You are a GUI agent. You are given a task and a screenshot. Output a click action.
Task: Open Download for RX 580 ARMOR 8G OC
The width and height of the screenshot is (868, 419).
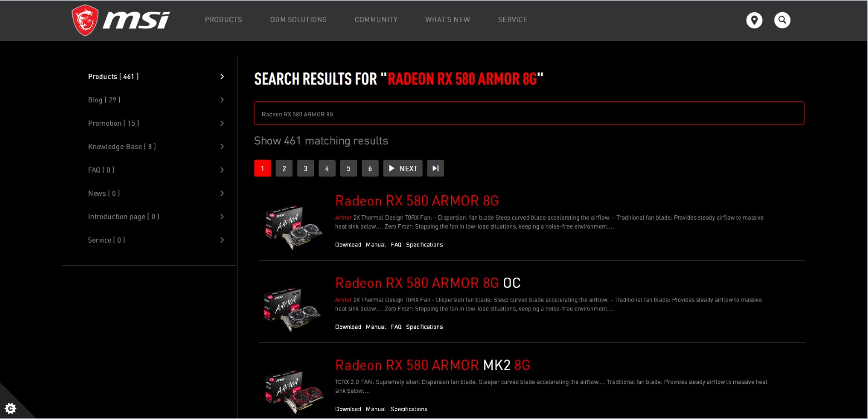(348, 327)
